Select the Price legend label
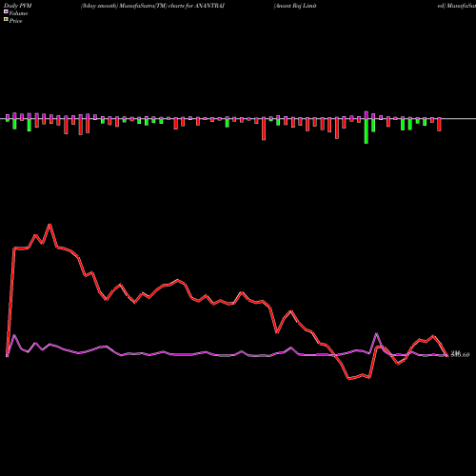 pyautogui.click(x=15, y=21)
